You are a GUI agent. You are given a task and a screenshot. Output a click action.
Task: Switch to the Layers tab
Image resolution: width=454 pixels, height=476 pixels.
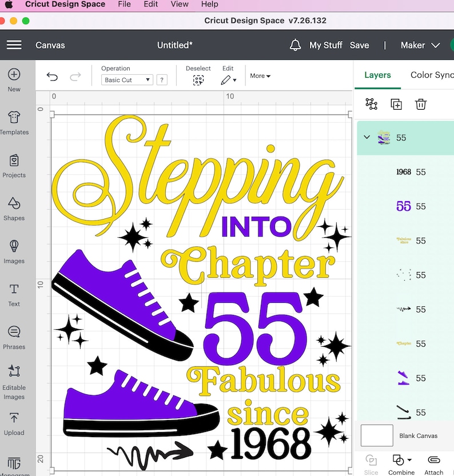pos(377,75)
